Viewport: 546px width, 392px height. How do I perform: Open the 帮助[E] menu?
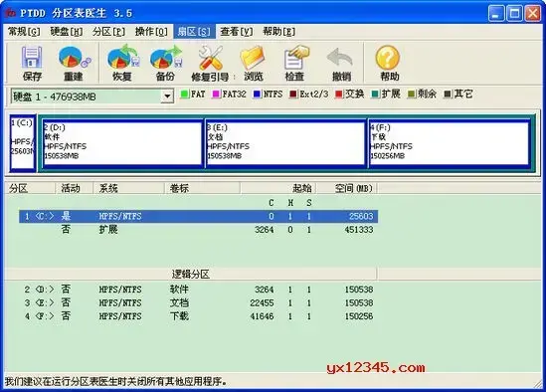click(278, 32)
